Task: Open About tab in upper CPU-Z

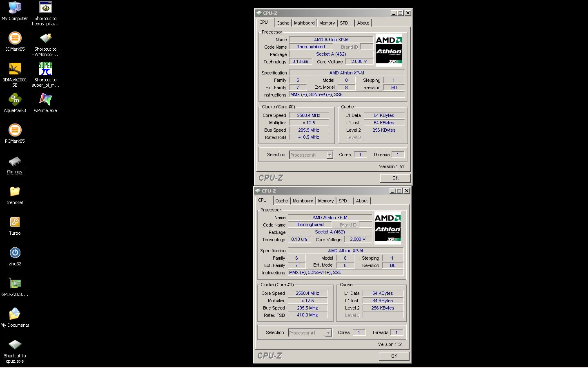Action: tap(363, 23)
